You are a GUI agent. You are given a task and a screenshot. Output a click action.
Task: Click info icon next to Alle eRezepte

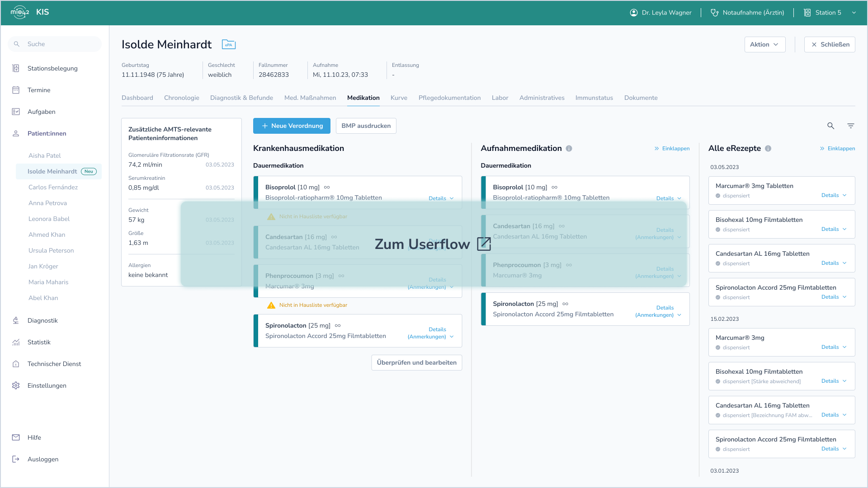pyautogui.click(x=768, y=149)
